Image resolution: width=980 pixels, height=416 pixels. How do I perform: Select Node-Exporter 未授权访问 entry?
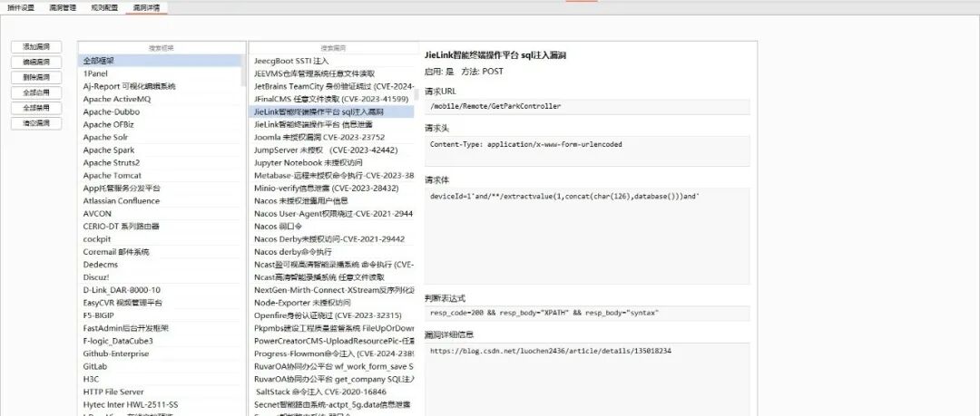pos(332,303)
